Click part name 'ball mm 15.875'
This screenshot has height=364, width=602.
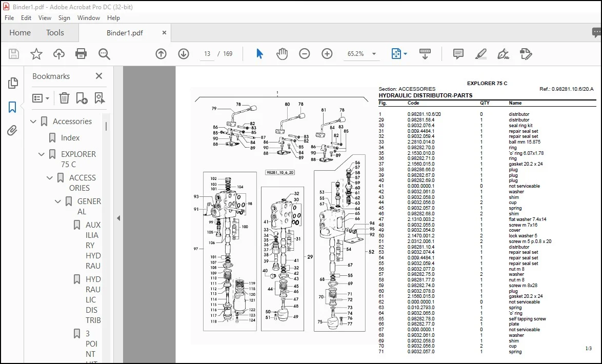coord(525,142)
